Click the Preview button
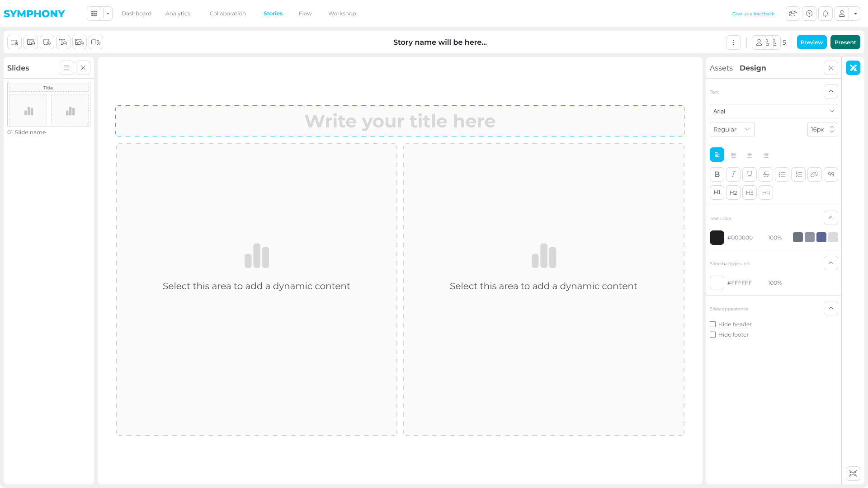Screen dimensions: 868x488 coord(811,42)
